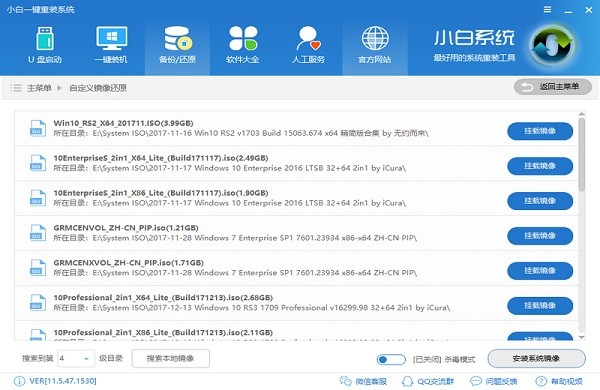This screenshot has height=390, width=600.
Task: Expand the search directory level dropdown
Action: [86, 359]
